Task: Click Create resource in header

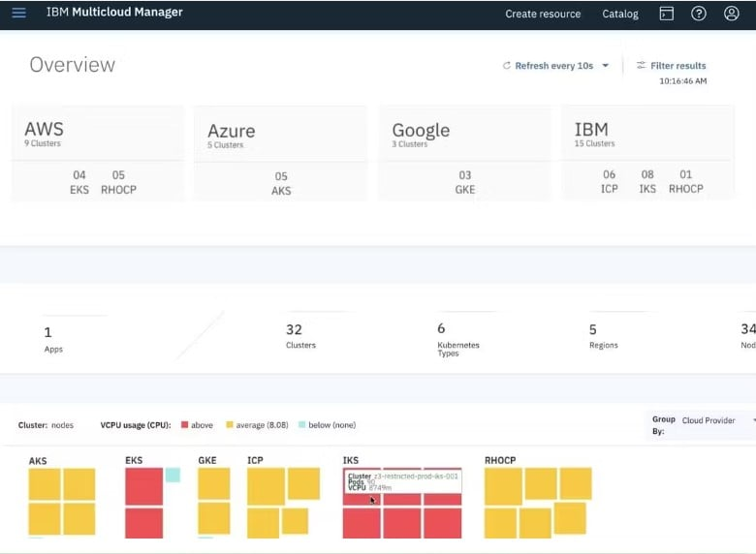Action: pos(543,14)
